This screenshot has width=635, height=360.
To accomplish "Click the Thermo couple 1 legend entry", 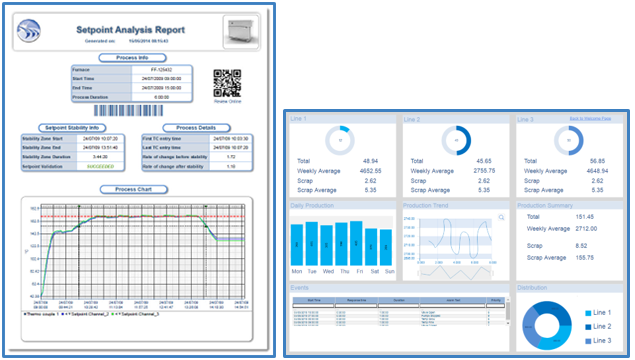I will point(41,314).
